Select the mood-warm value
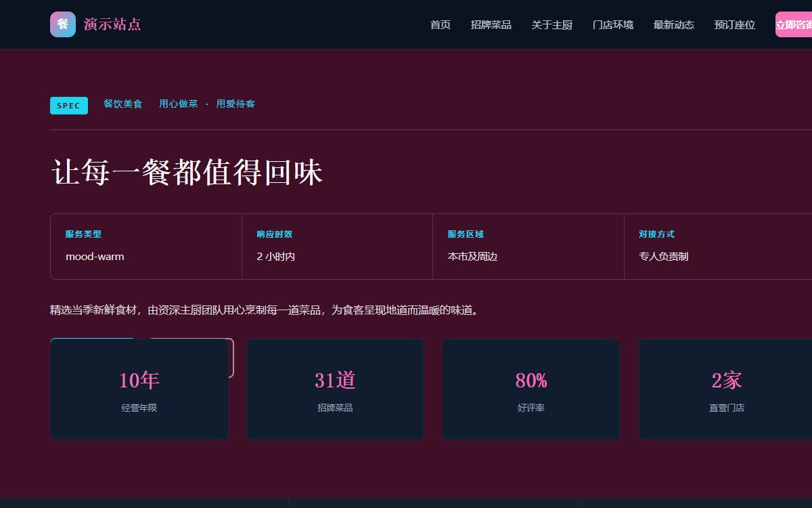 (x=95, y=257)
